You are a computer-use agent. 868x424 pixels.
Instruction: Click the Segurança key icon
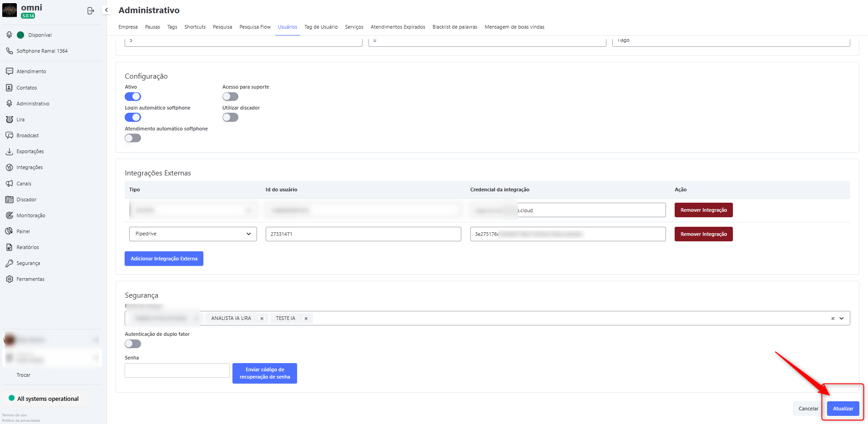9,263
